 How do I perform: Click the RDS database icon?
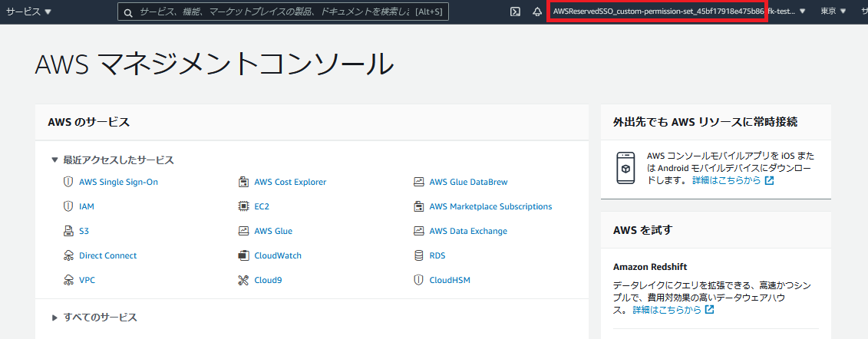click(x=418, y=255)
